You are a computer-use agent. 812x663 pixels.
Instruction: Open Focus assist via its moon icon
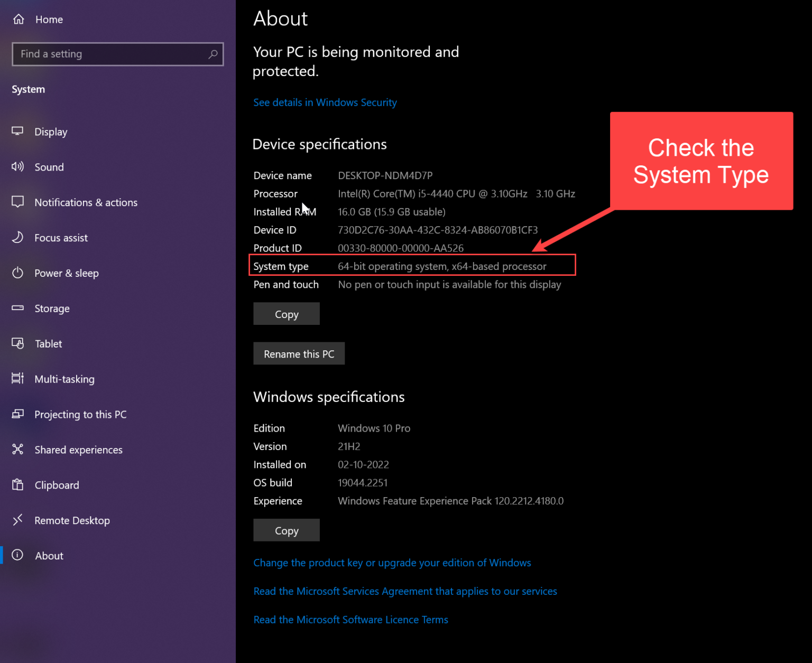pos(17,238)
